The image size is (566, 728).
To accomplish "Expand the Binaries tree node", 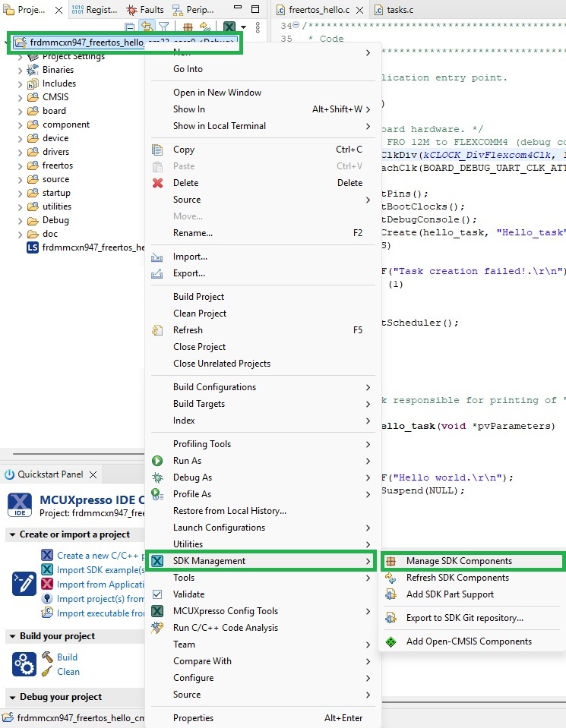I will pyautogui.click(x=20, y=71).
